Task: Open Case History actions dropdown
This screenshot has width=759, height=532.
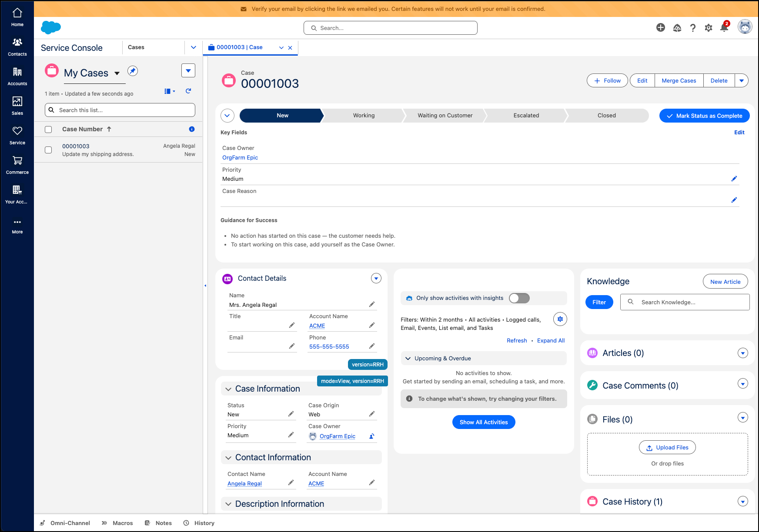Action: 743,501
